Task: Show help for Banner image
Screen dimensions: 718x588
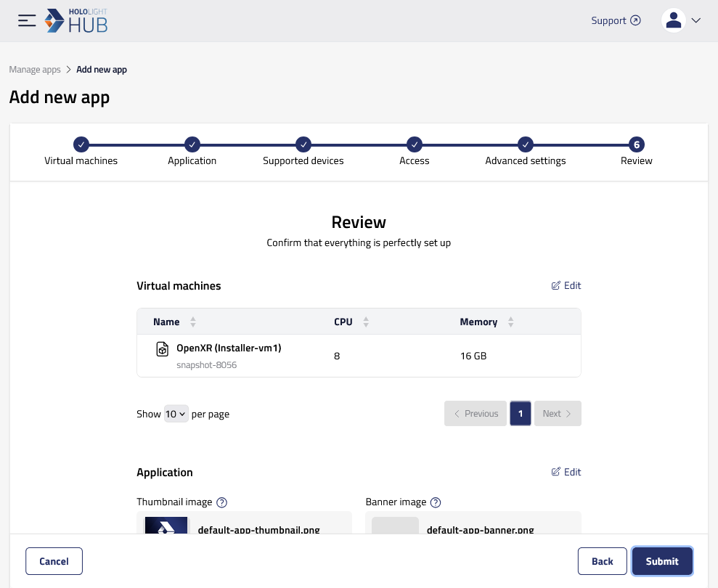Action: click(436, 502)
